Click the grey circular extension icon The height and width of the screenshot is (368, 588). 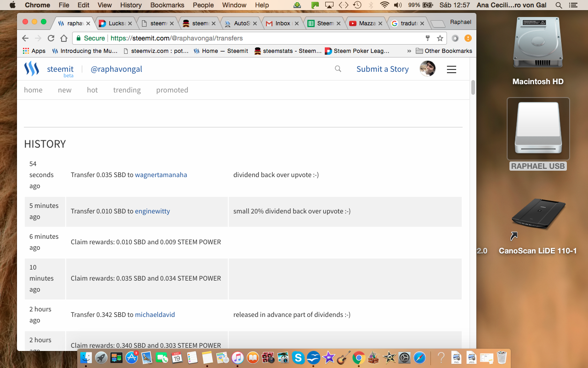click(x=455, y=38)
